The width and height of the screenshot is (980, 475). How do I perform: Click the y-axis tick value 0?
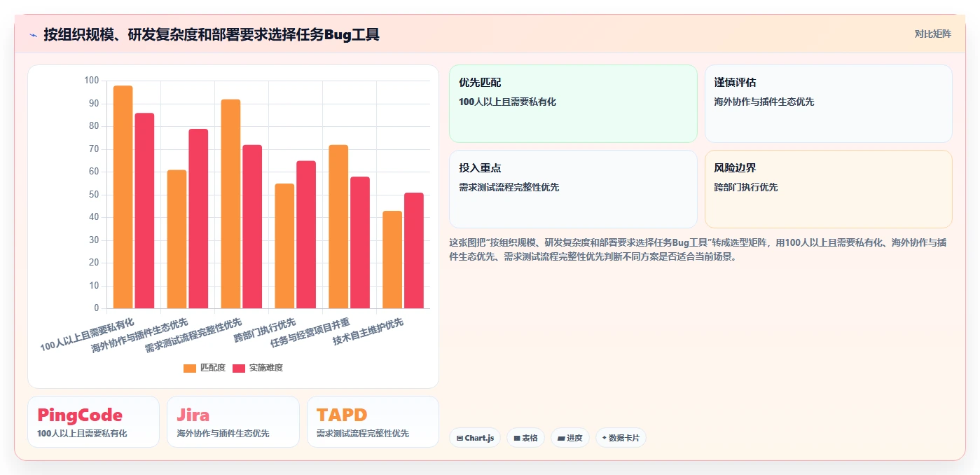[x=97, y=308]
